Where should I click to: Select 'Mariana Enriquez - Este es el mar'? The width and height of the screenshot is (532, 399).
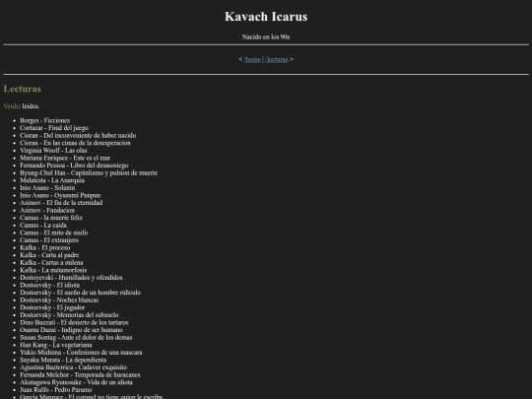65,158
